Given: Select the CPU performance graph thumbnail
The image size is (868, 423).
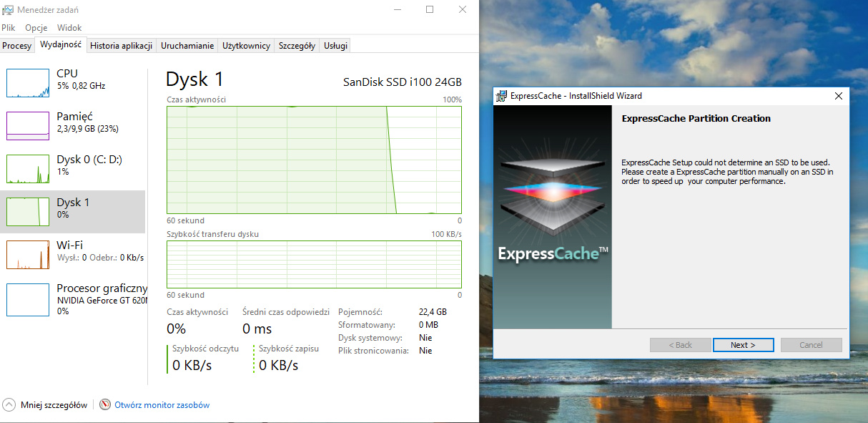Looking at the screenshot, I should click(x=28, y=82).
